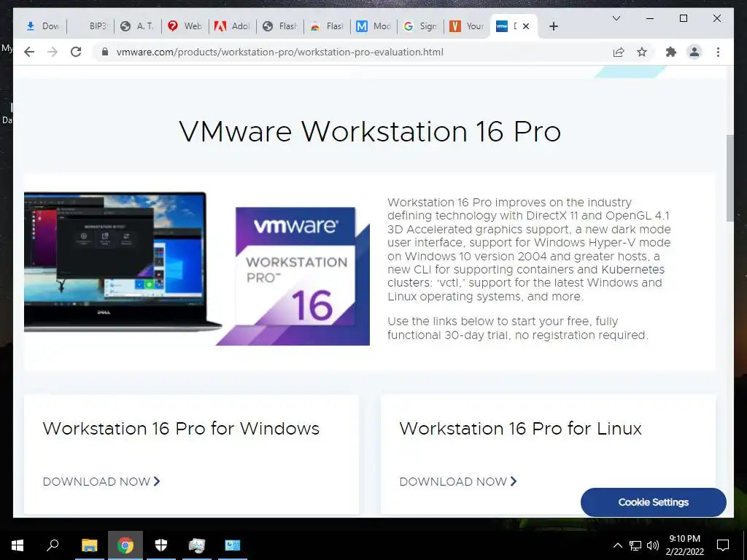Image resolution: width=747 pixels, height=560 pixels.
Task: Select the Workstation 16 Pro for Linux heading
Action: coord(521,428)
